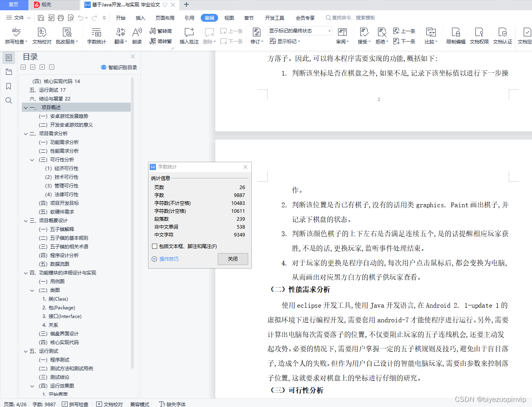Switch to the 插入 ribbon tab
The image size is (532, 407).
pos(141,18)
